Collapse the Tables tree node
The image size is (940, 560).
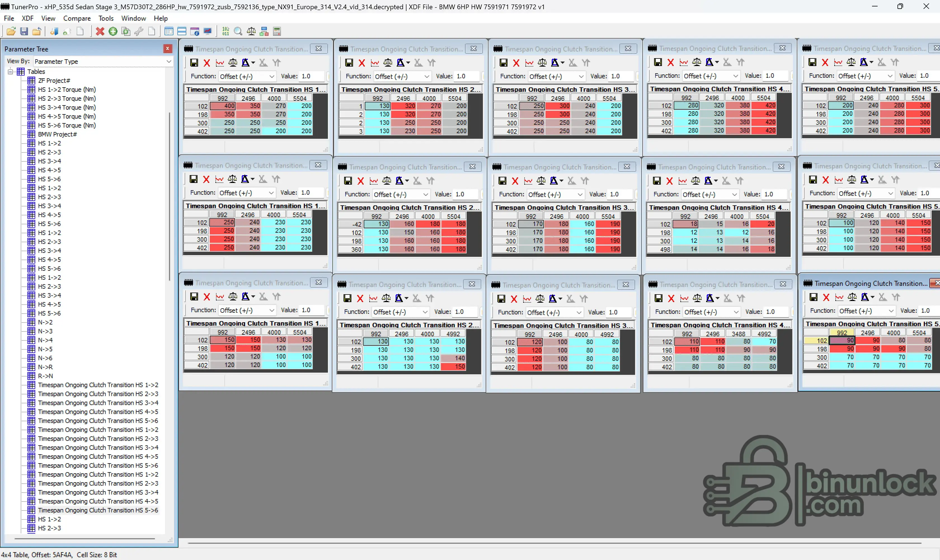tap(11, 71)
